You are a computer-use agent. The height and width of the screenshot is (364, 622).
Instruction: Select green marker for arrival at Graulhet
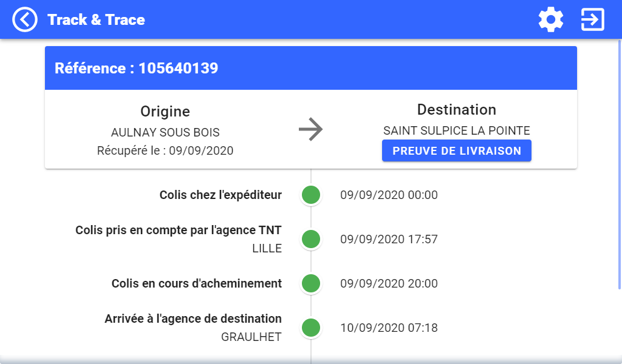[311, 328]
